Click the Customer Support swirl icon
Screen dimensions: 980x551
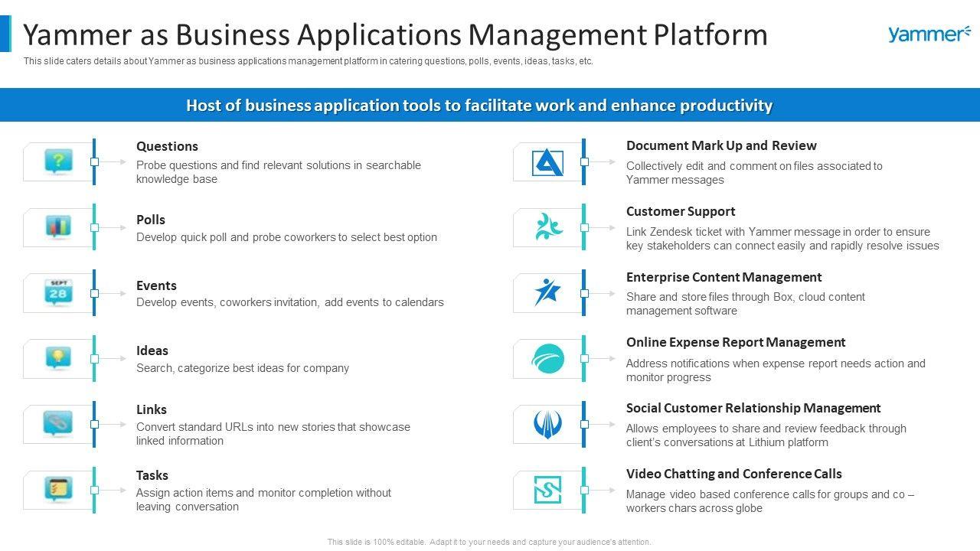(548, 227)
